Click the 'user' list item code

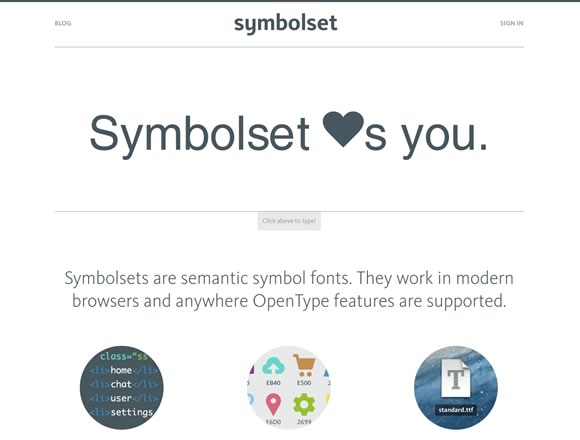(x=121, y=398)
